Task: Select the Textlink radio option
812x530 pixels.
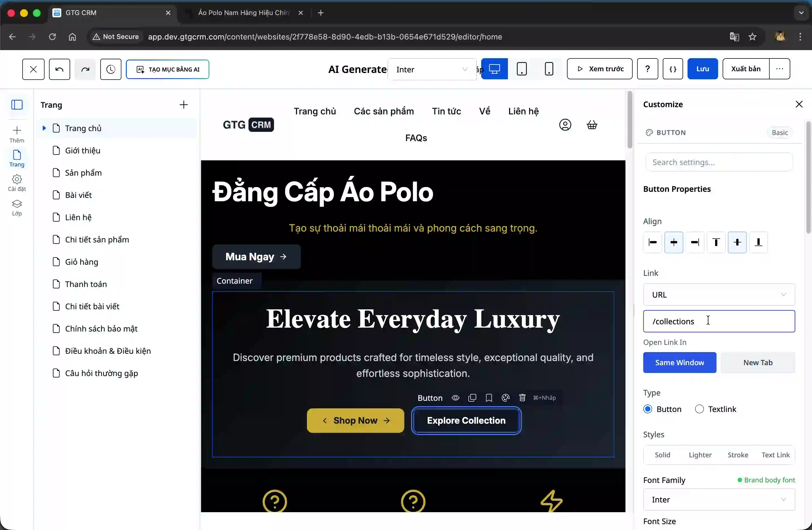Action: [699, 409]
